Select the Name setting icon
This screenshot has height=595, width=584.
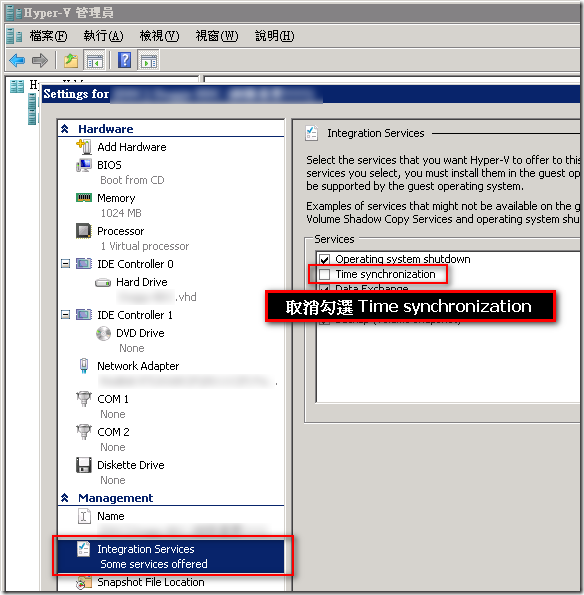[x=84, y=516]
